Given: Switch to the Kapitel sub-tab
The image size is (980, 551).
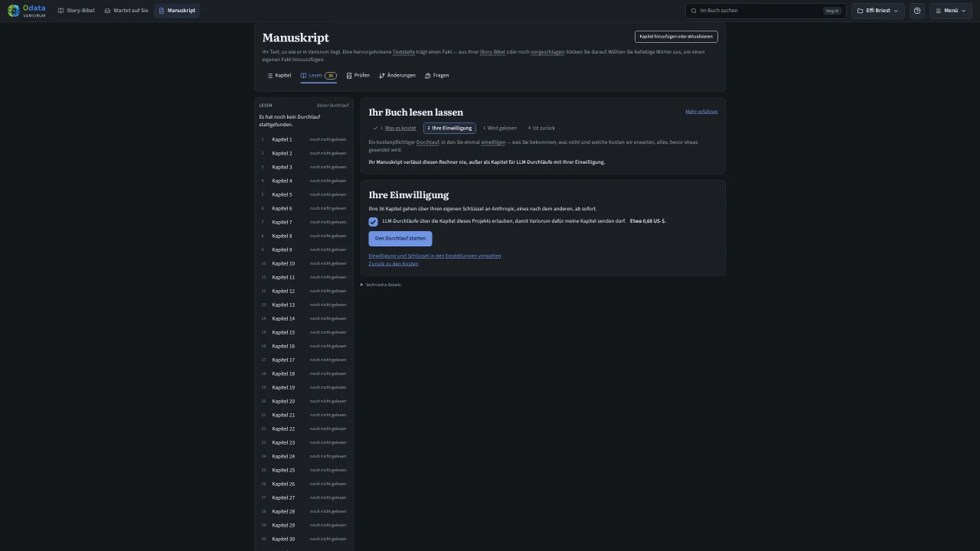Looking at the screenshot, I should (279, 76).
